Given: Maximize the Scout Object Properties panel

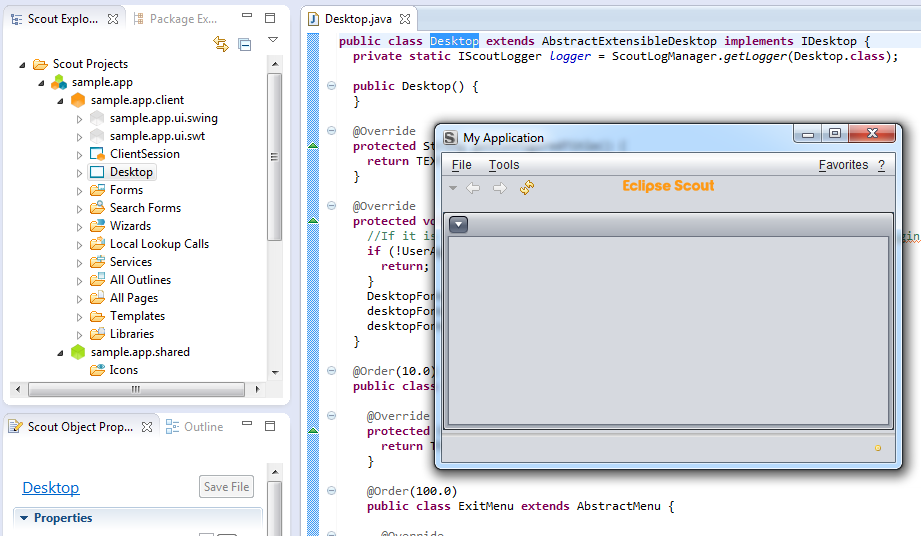Looking at the screenshot, I should click(270, 426).
